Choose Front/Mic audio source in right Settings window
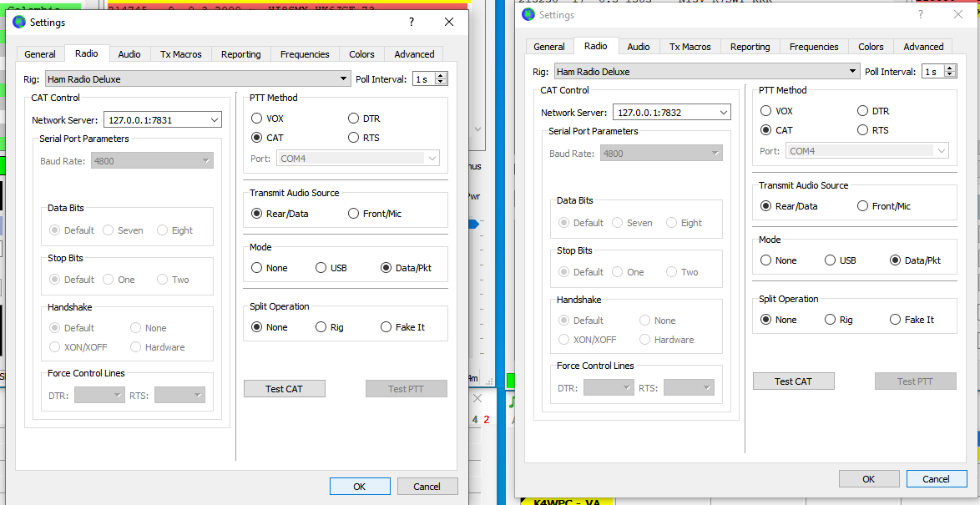The width and height of the screenshot is (980, 505). point(884,206)
